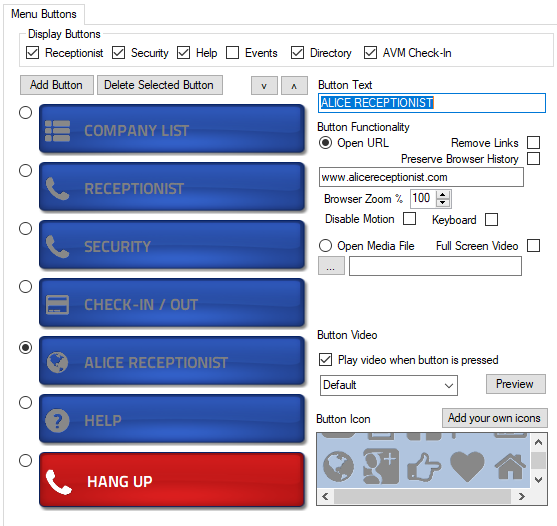Image resolution: width=557 pixels, height=526 pixels.
Task: Click the URL field www.alicereceptionist.com
Action: 421,177
